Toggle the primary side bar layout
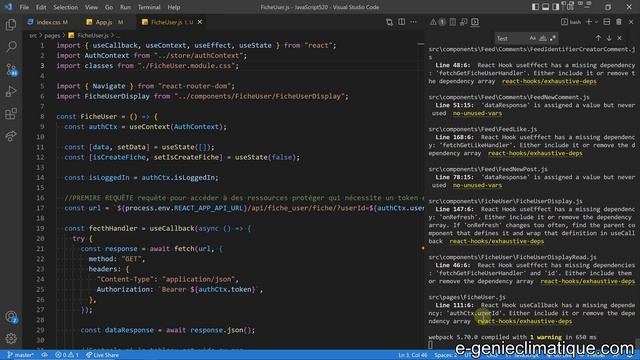 point(536,7)
